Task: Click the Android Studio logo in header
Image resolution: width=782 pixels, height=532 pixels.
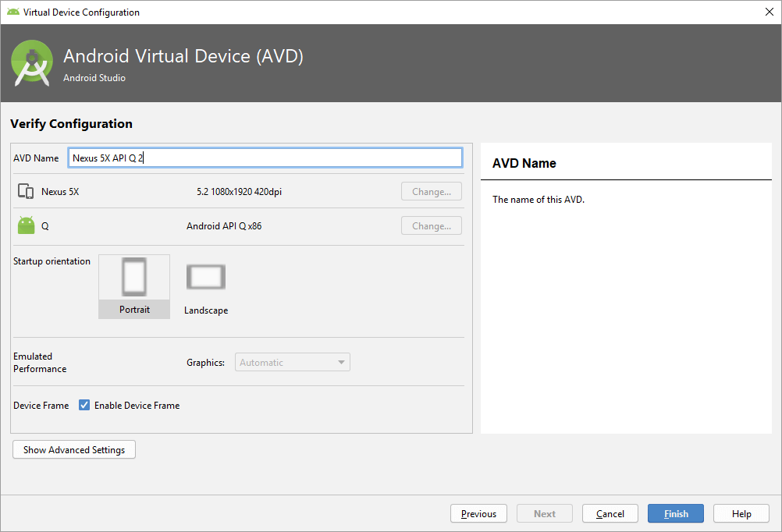Action: coord(32,63)
